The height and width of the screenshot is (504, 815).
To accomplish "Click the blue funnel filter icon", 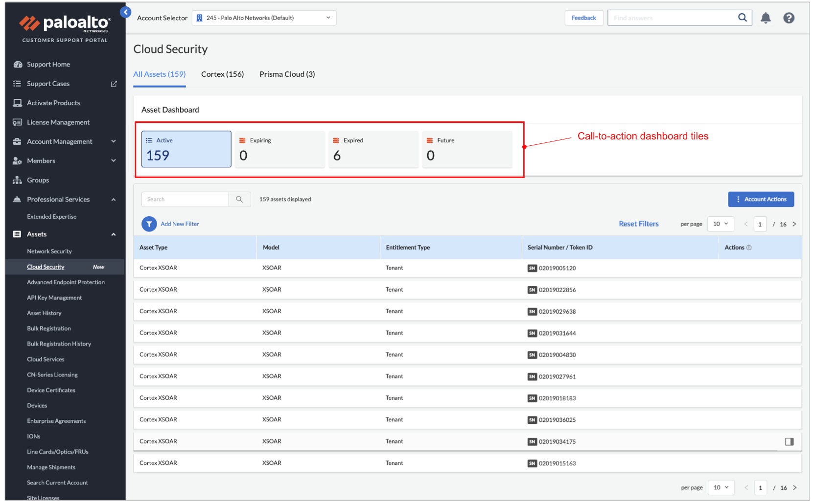I will coord(149,224).
